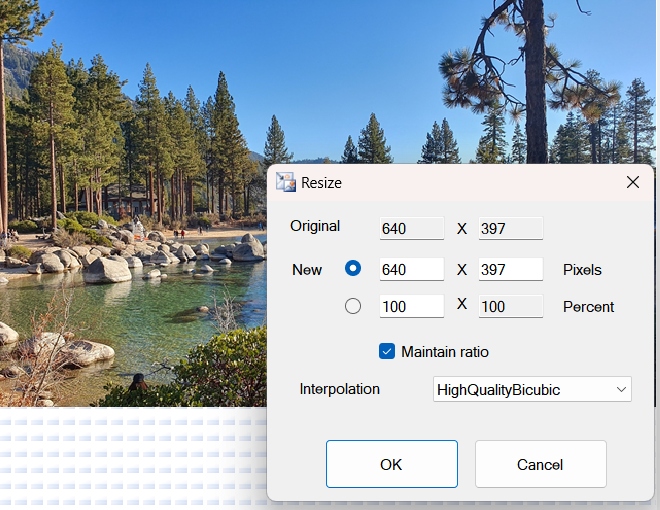Click the percent height field showing 100

tap(511, 306)
